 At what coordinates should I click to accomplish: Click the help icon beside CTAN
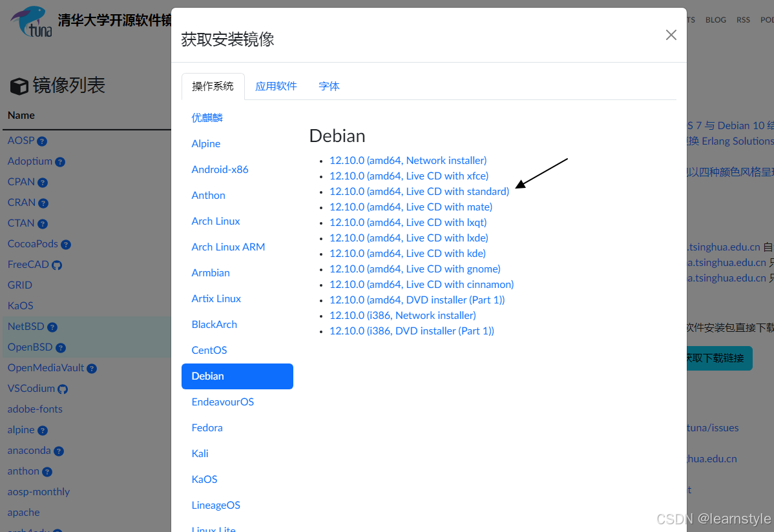point(43,224)
